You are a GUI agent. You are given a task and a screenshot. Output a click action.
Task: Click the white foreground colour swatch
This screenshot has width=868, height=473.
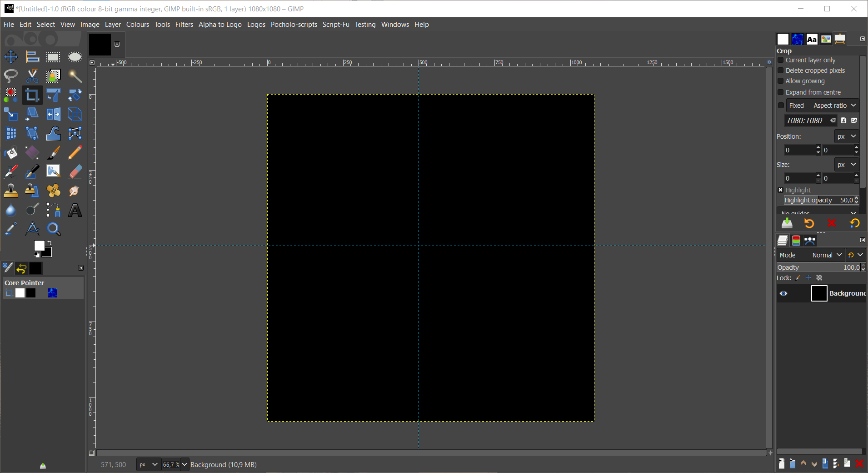pos(40,246)
